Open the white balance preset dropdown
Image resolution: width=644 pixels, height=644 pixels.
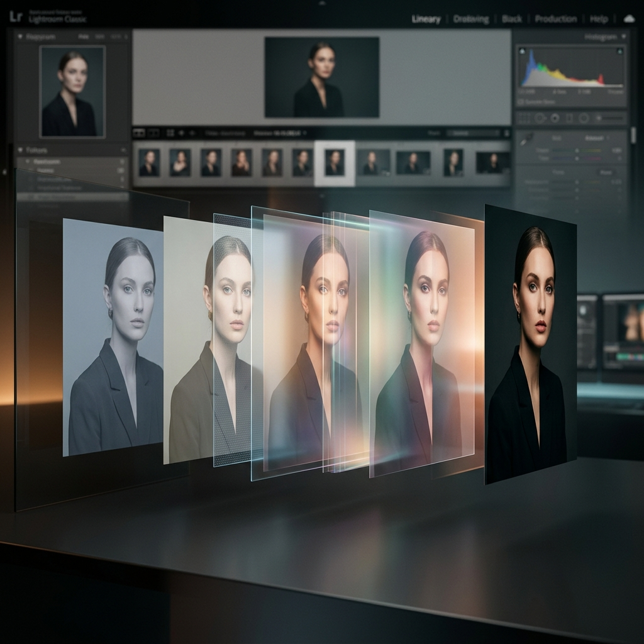(x=596, y=138)
